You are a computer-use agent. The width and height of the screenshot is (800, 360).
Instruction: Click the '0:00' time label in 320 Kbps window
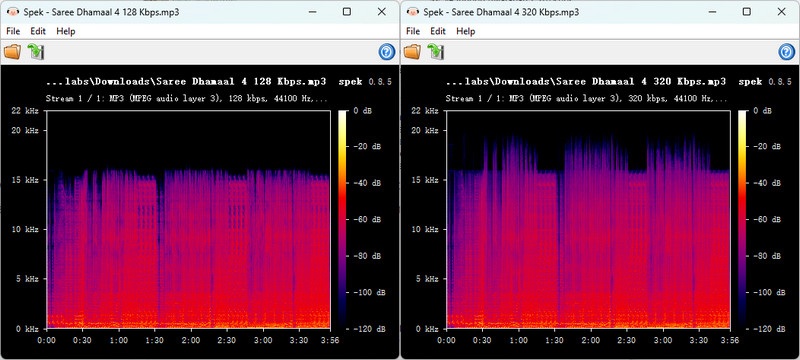(447, 340)
